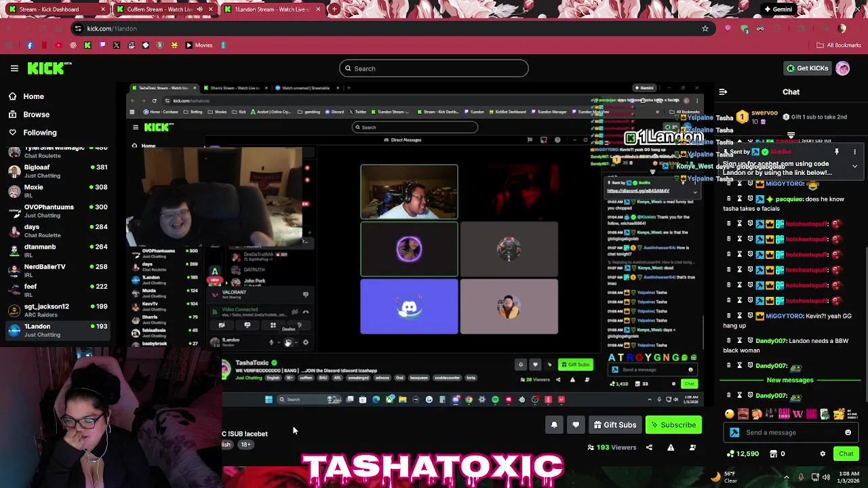
Task: Click the Get KICKs button
Action: coord(807,68)
